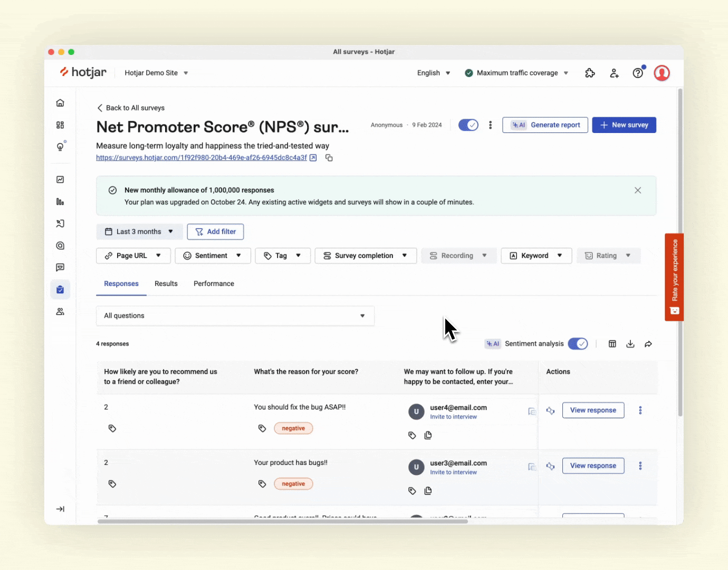The width and height of the screenshot is (728, 570).
Task: Add tag to 'Your product has bugs!!' response
Action: (x=262, y=483)
